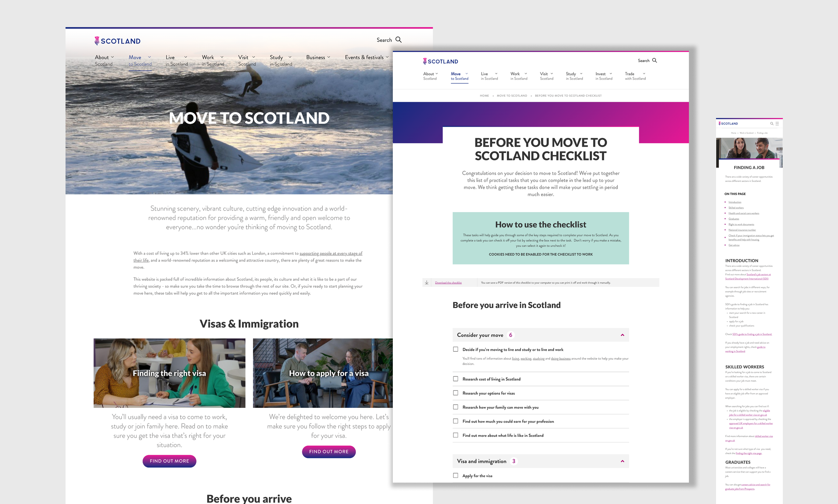Click the How to apply for a visa image
This screenshot has width=838, height=504.
coord(323,373)
